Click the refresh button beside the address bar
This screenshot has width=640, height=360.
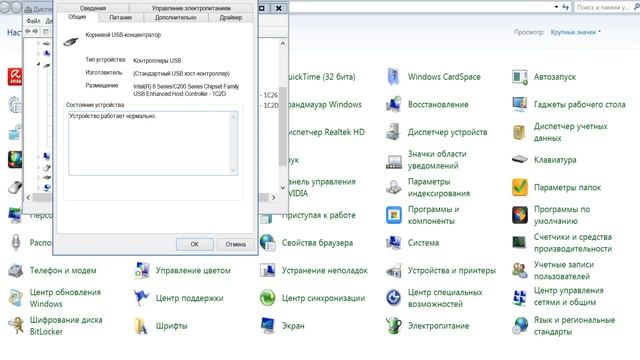tap(565, 7)
